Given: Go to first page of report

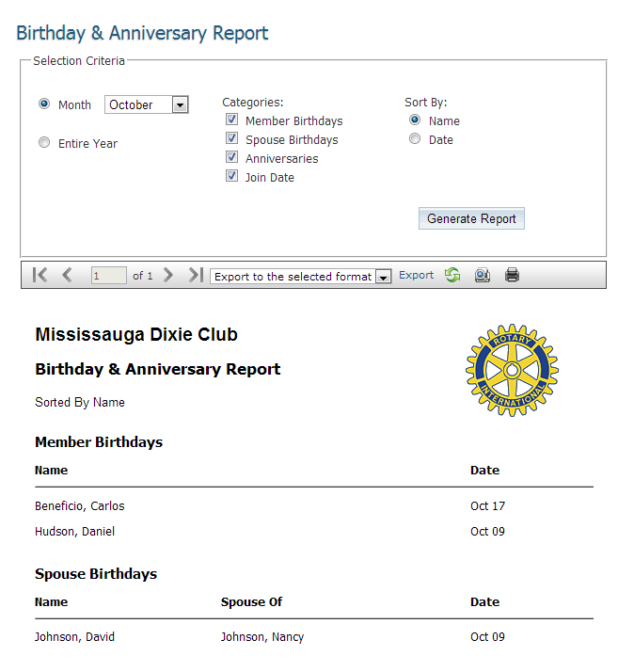Looking at the screenshot, I should (x=40, y=275).
